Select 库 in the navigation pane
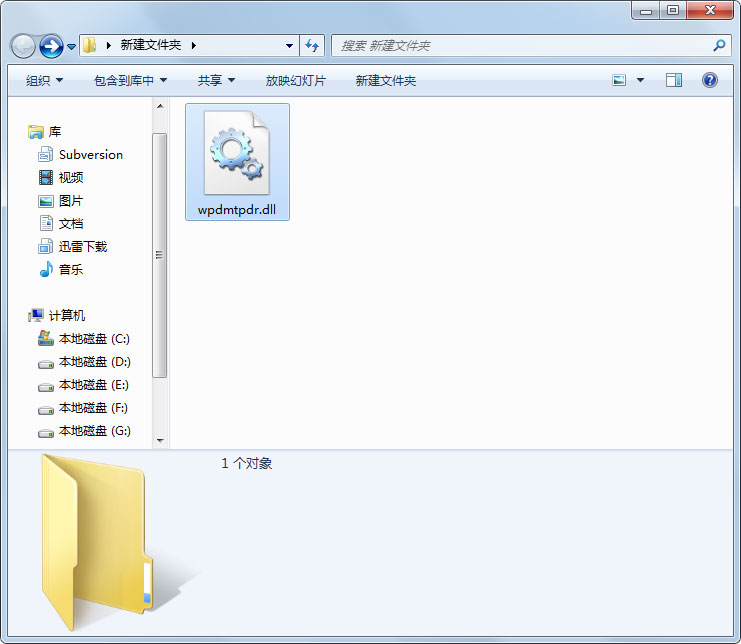 click(x=55, y=132)
